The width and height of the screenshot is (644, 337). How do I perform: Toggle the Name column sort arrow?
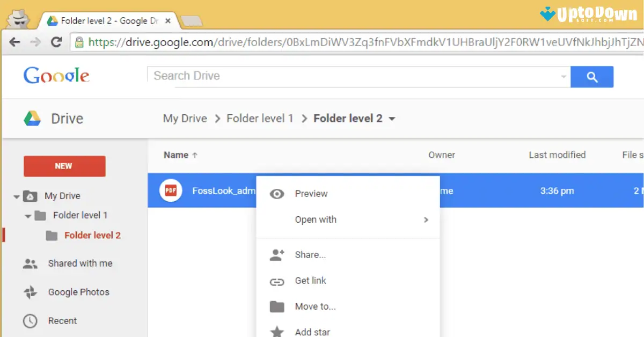coord(195,155)
